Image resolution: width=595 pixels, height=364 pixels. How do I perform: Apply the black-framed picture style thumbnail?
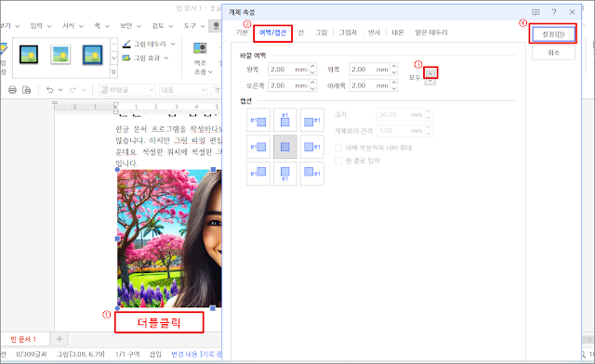[x=29, y=55]
